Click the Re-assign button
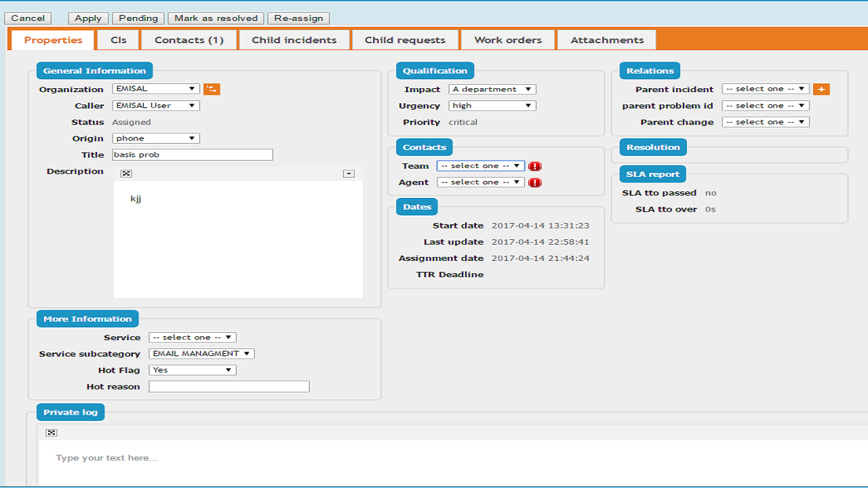868x488 pixels. [298, 18]
